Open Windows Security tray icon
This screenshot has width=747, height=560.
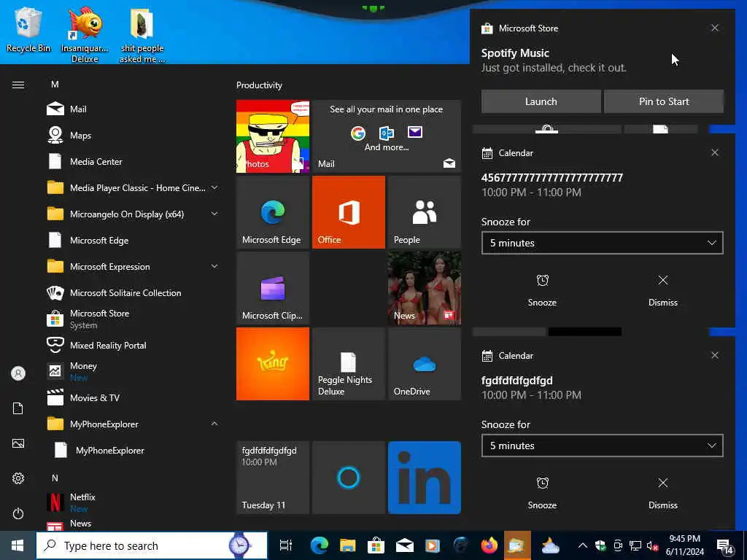point(600,545)
